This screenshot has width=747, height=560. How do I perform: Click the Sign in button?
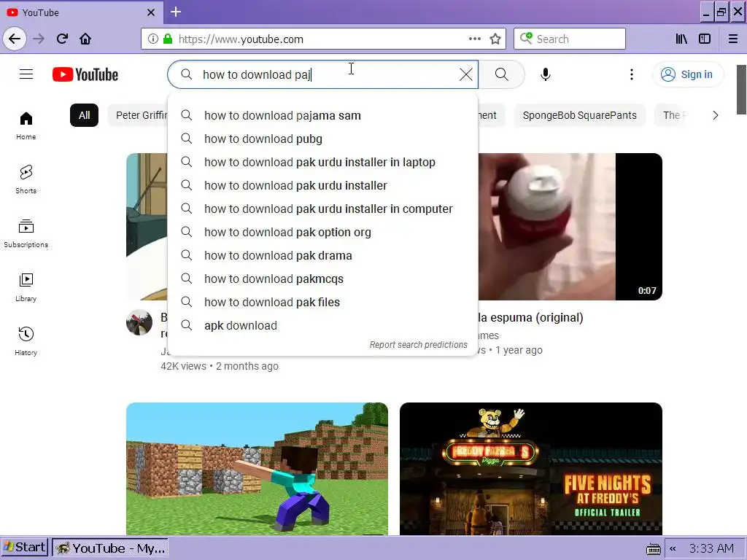687,74
